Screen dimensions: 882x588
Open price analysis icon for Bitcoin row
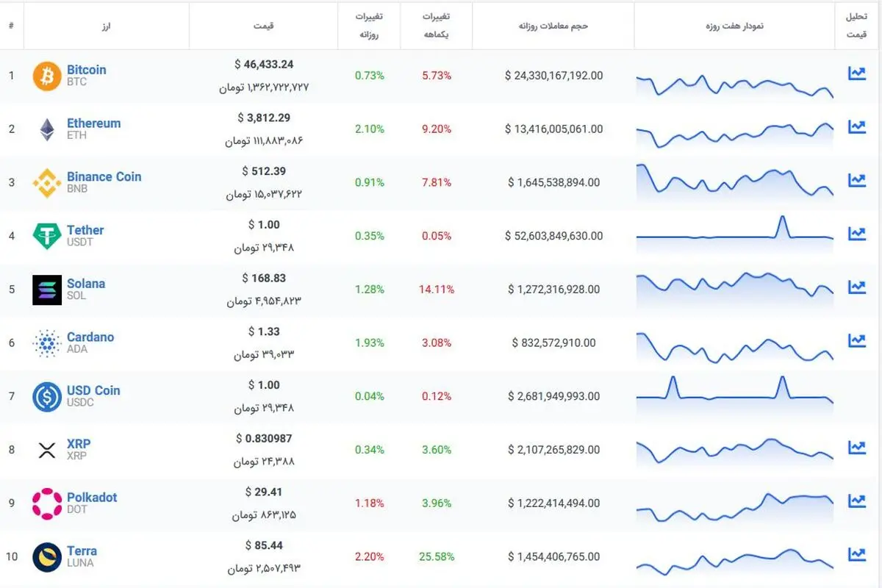(856, 73)
